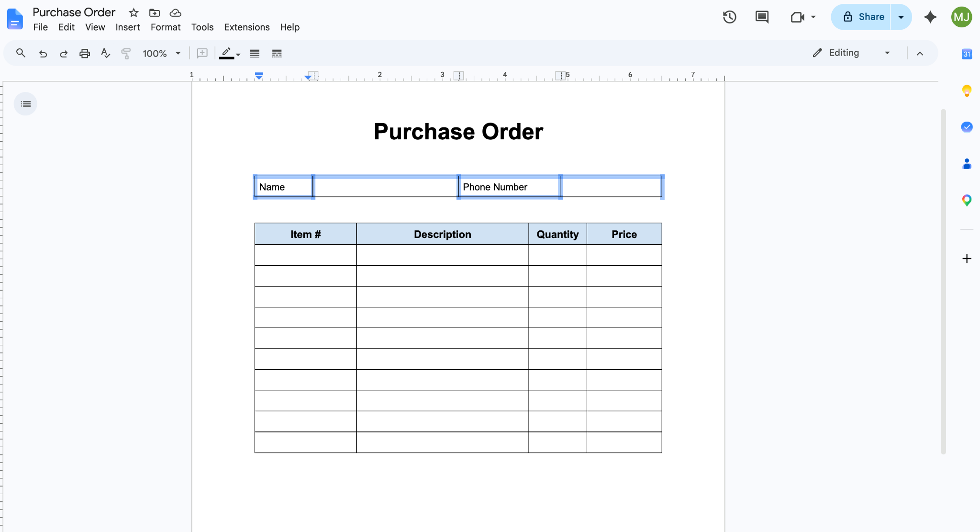The height and width of the screenshot is (532, 980).
Task: Start a video call with camera icon
Action: (x=797, y=17)
